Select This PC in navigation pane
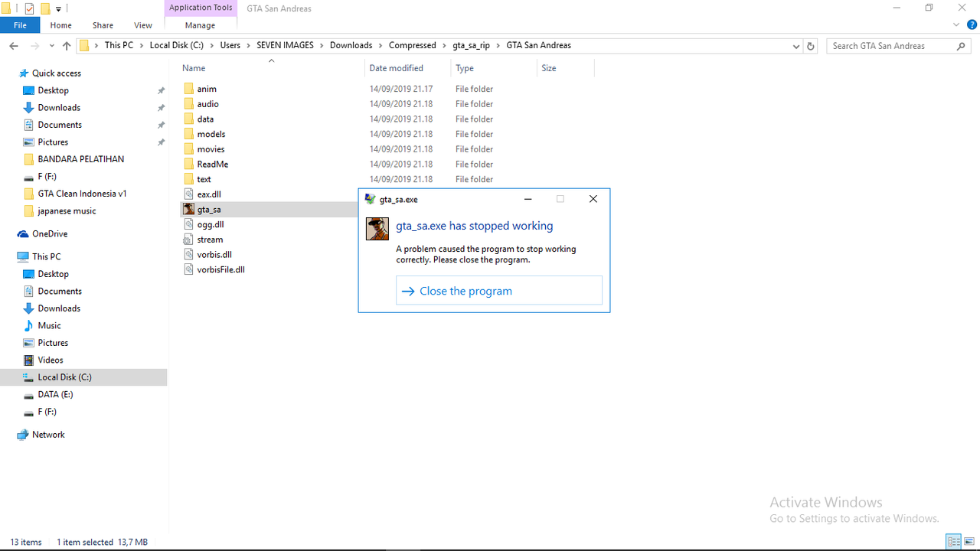980x551 pixels. (46, 257)
